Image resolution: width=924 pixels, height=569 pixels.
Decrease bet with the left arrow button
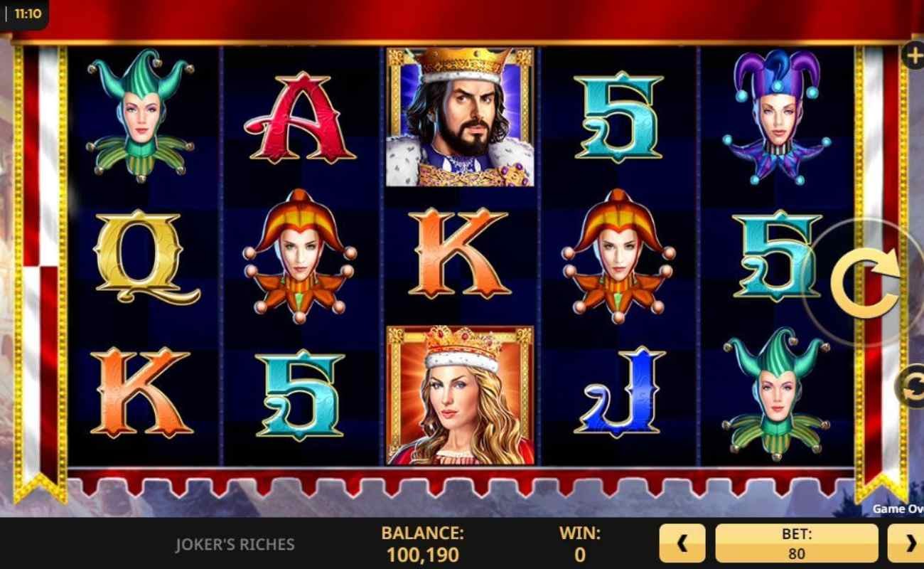click(682, 543)
